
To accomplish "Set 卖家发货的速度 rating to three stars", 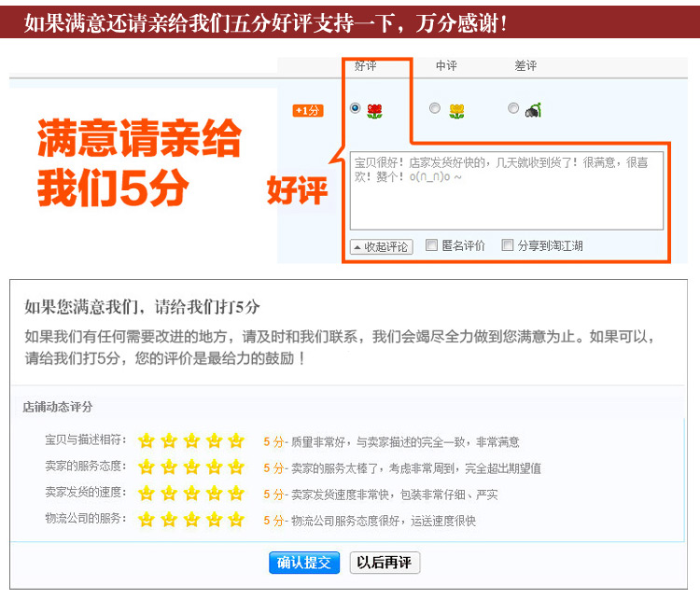I will (x=191, y=494).
